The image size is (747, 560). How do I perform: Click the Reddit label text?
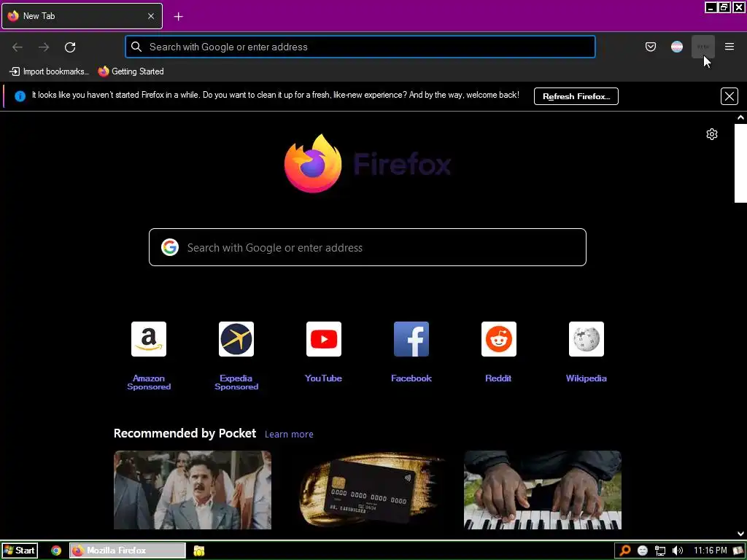tap(498, 378)
